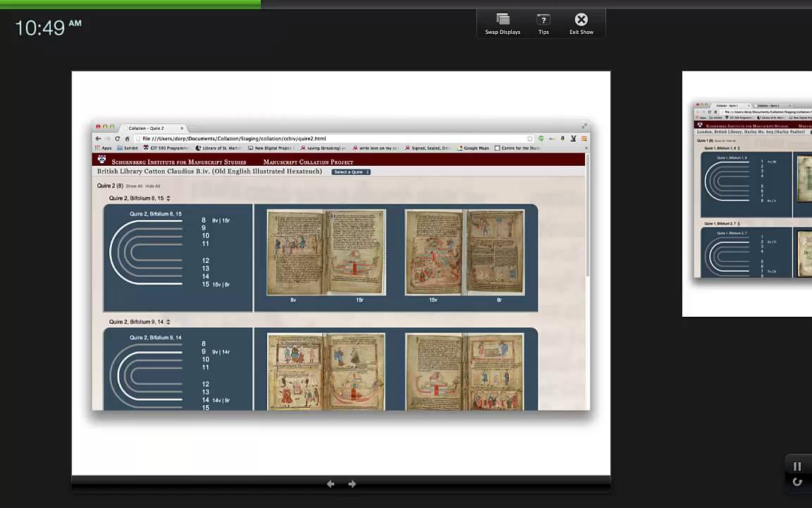Click folio 8r manuscript page image
This screenshot has height=508, width=812.
496,253
